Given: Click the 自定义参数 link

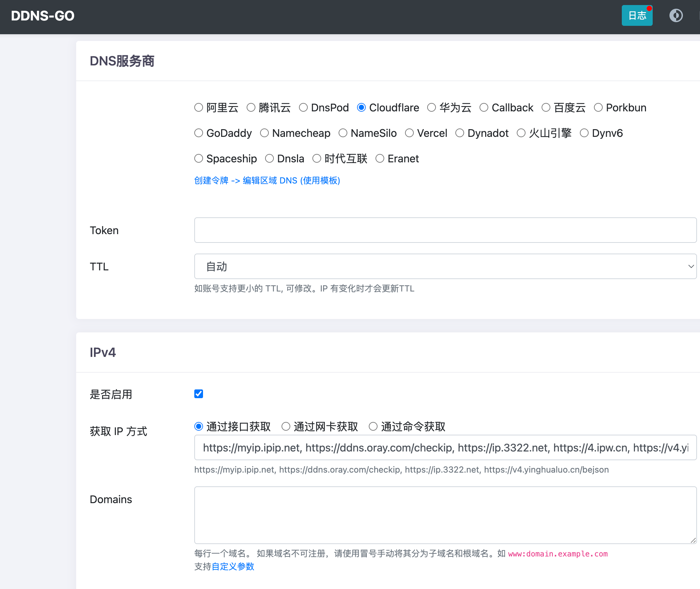Looking at the screenshot, I should point(233,566).
